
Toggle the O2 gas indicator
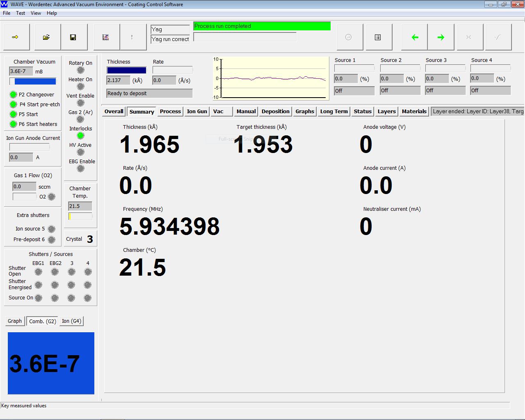pyautogui.click(x=52, y=197)
